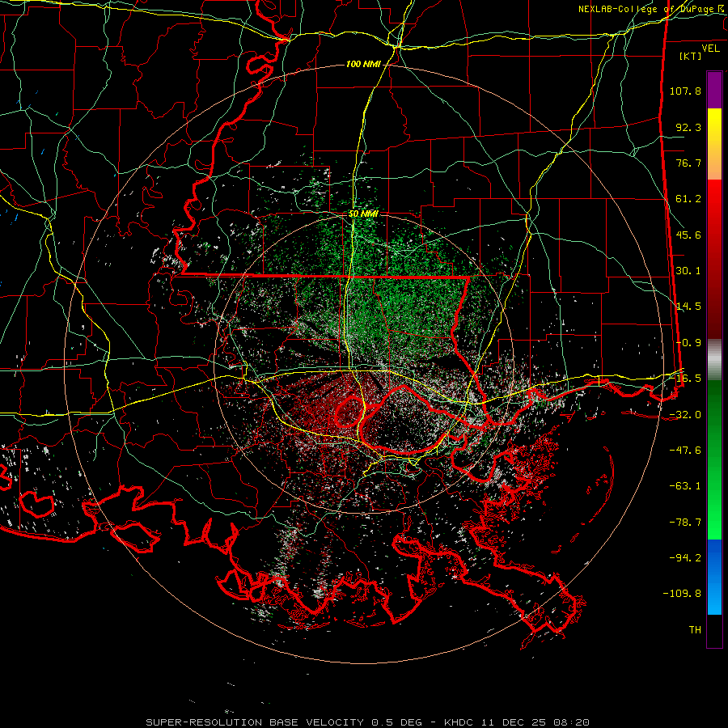Click the TH legend label

695,630
